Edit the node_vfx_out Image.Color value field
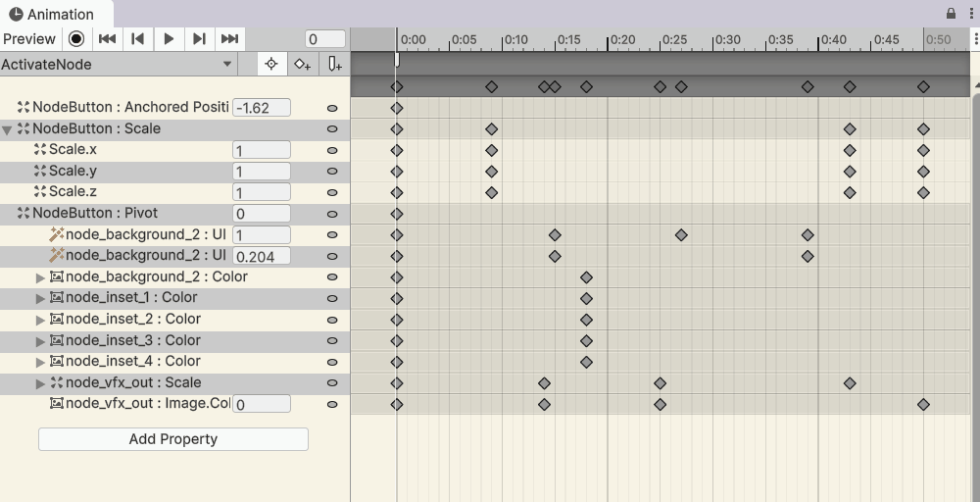The height and width of the screenshot is (502, 980). 262,404
